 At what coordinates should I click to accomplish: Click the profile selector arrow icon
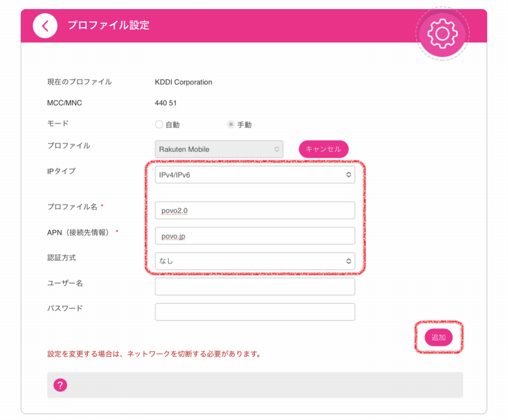click(277, 149)
